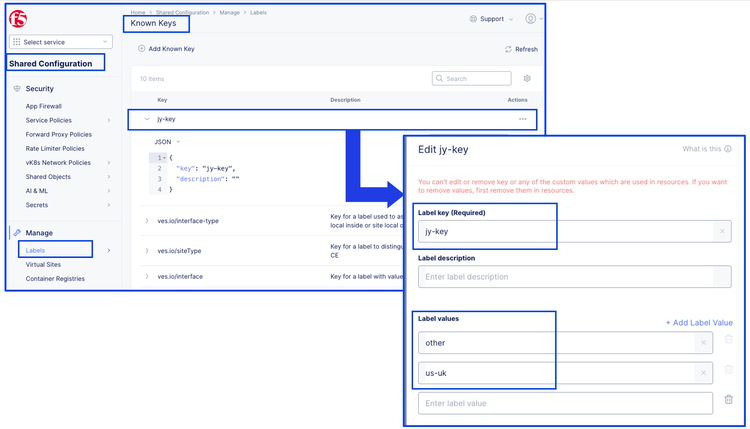The height and width of the screenshot is (429, 750).
Task: Click the Home breadcrumb link
Action: pyautogui.click(x=138, y=12)
